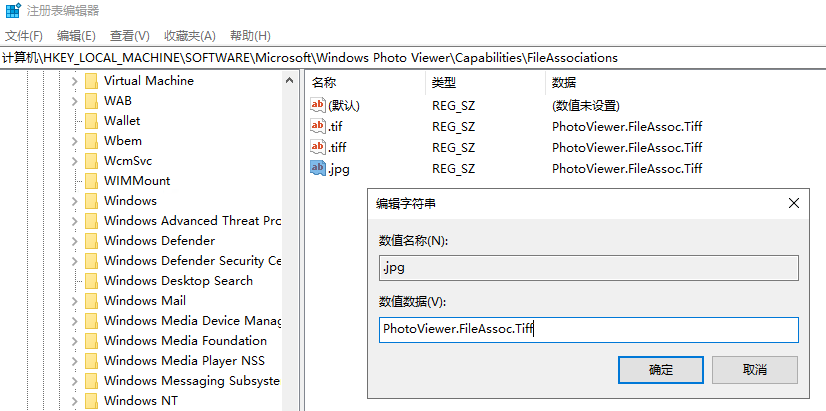Click the Registry Editor app icon in title bar
The width and height of the screenshot is (826, 411).
(12, 11)
